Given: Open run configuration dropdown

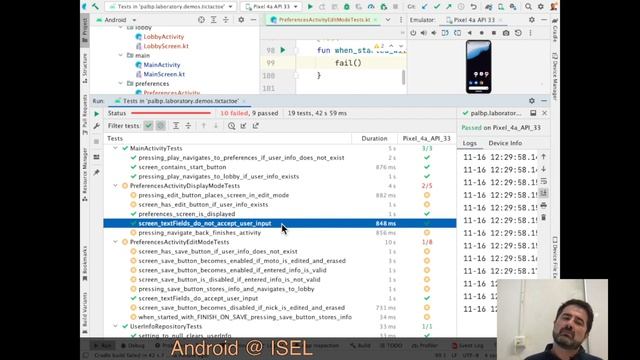Looking at the screenshot, I should pyautogui.click(x=170, y=7).
